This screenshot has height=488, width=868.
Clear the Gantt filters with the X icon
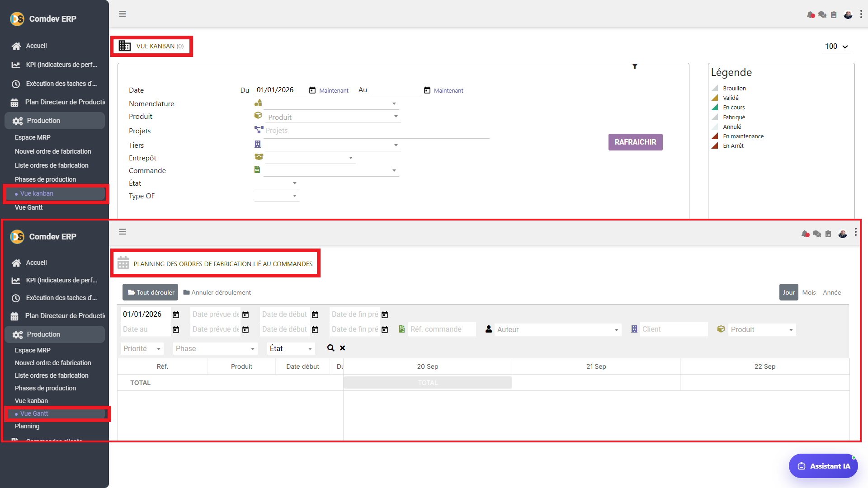pos(343,348)
